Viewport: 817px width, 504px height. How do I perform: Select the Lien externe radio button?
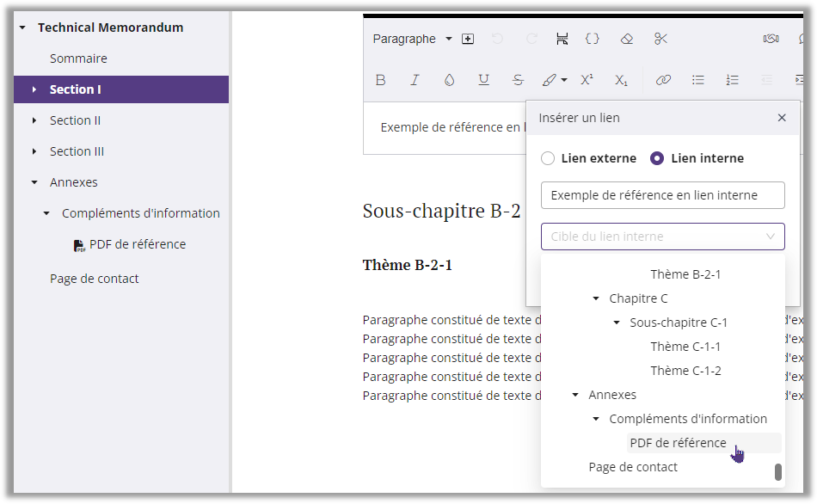tap(548, 158)
